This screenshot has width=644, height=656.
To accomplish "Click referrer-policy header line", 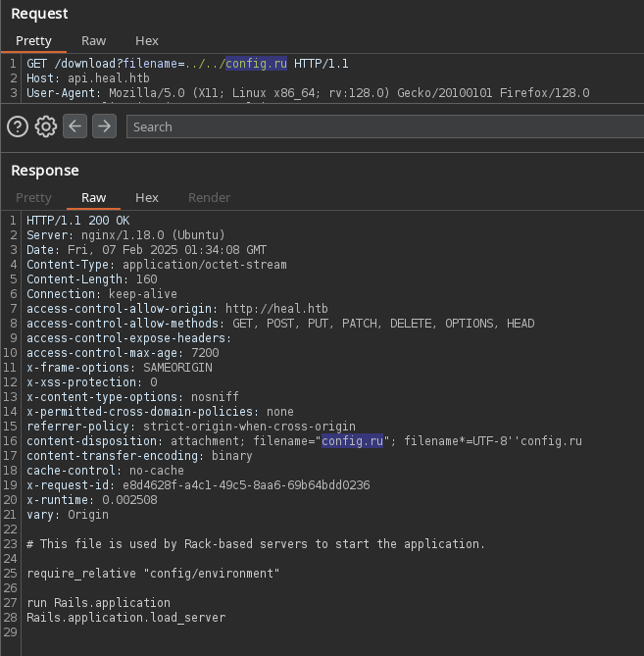I will pyautogui.click(x=191, y=427).
